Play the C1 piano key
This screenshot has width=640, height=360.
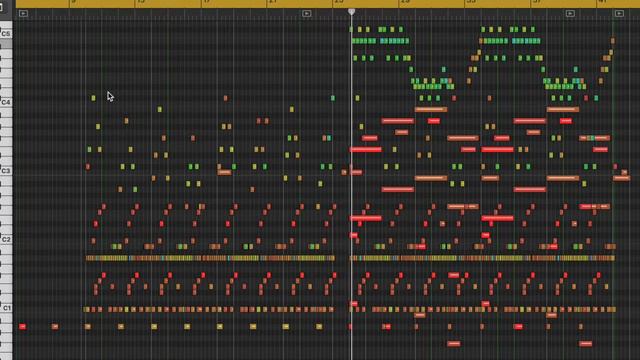point(6,308)
